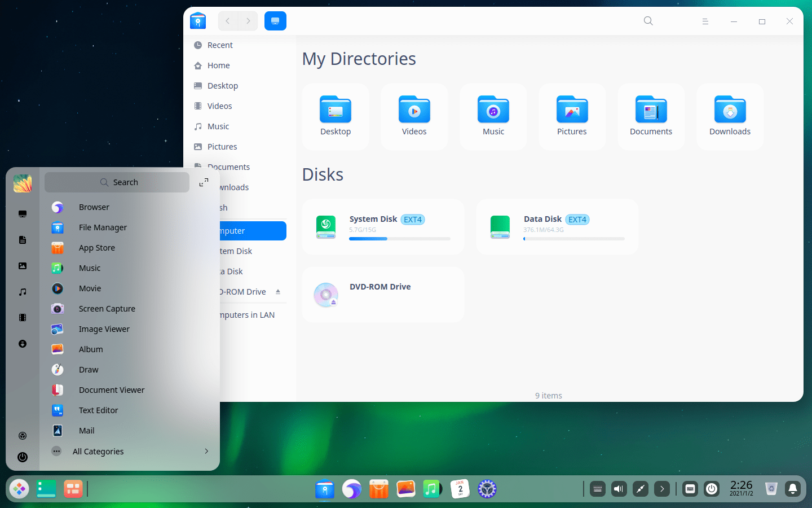Toggle launcher to fullscreen mode
Viewport: 812px width, 508px height.
(x=204, y=182)
